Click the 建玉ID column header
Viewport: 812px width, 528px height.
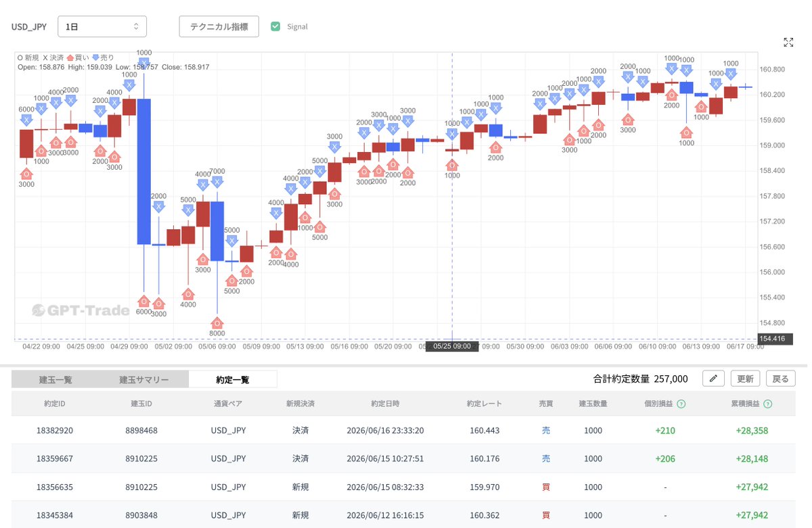[141, 404]
